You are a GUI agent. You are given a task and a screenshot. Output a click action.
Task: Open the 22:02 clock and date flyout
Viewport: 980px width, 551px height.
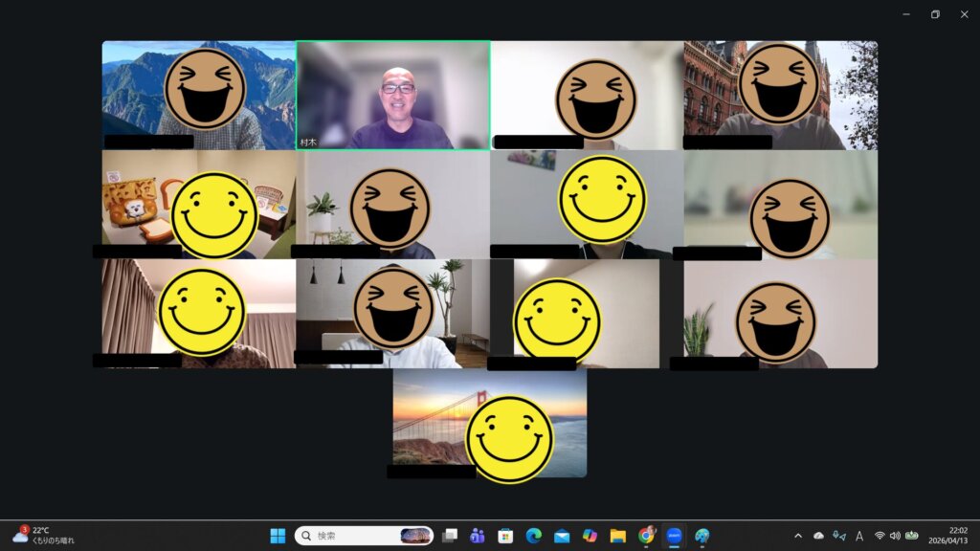957,536
